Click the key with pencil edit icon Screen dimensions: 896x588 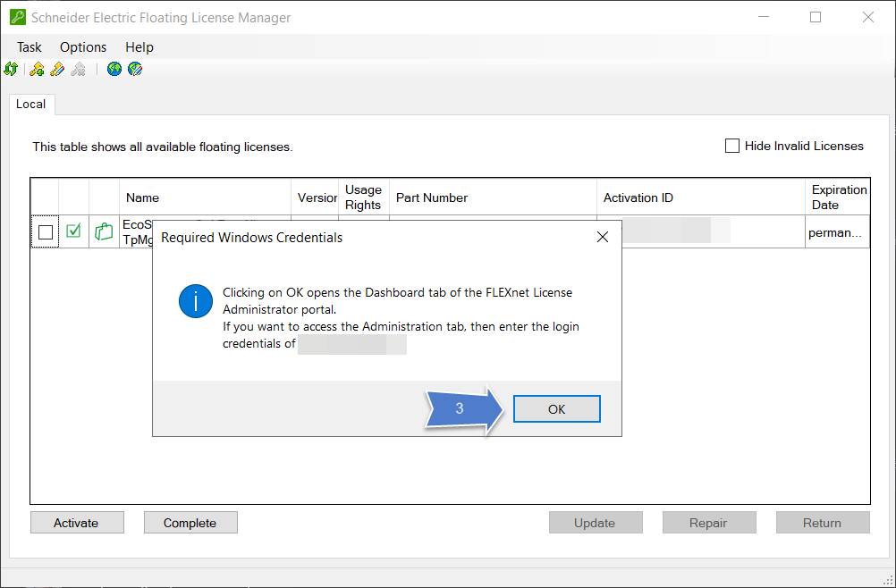click(x=57, y=70)
